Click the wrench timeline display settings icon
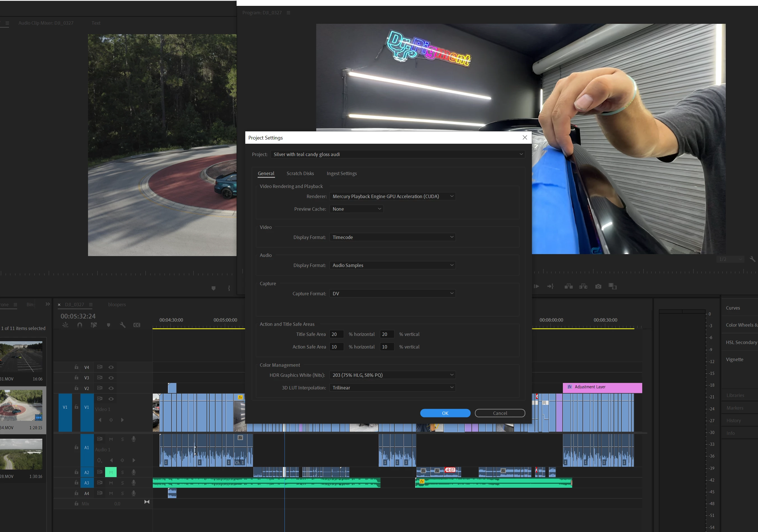The image size is (758, 532). pyautogui.click(x=123, y=325)
